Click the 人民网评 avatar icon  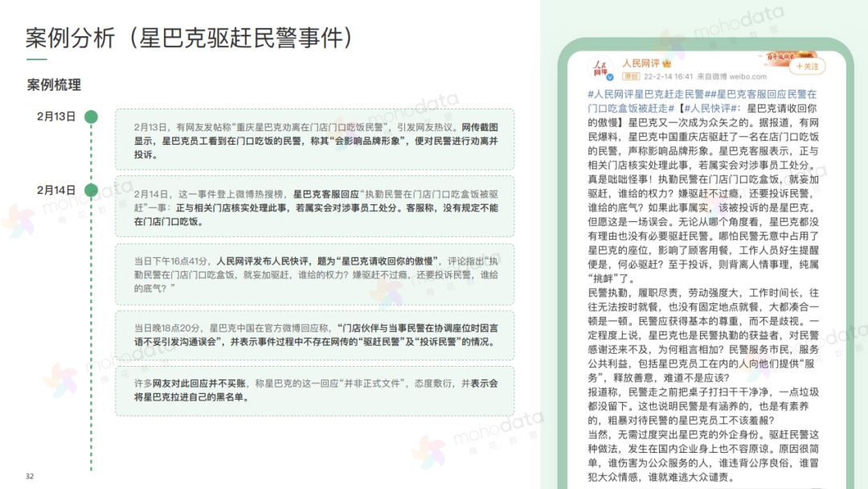(x=600, y=68)
